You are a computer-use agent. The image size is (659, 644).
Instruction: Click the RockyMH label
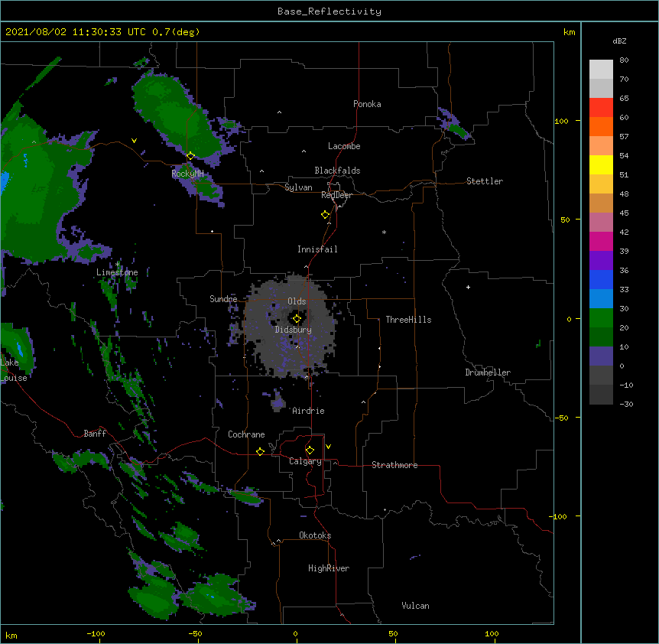pos(187,174)
